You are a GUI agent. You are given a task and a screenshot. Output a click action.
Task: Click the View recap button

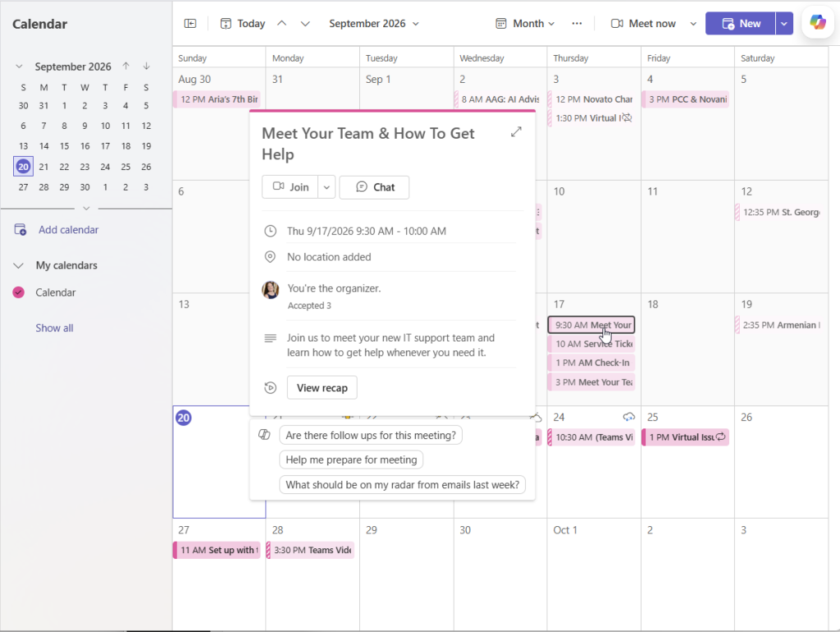(x=322, y=387)
